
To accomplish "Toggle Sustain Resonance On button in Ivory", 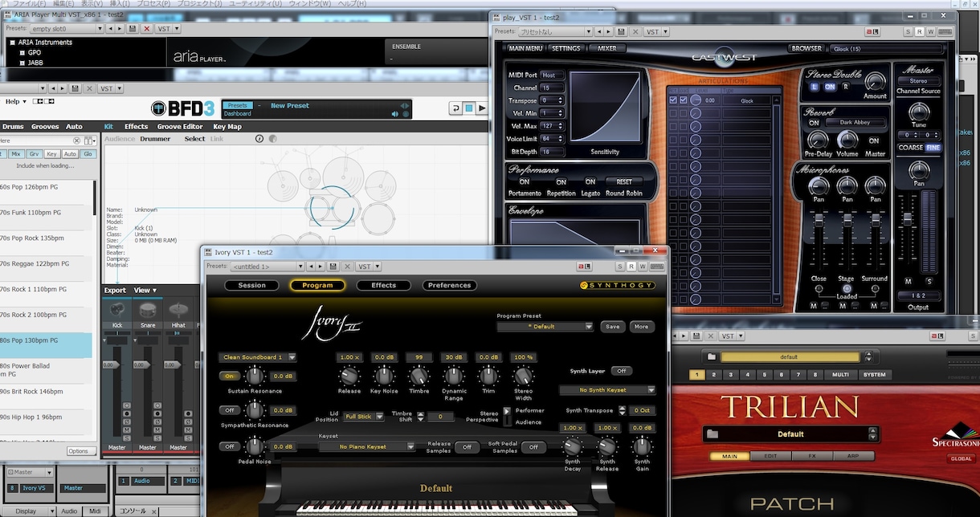I will tap(231, 376).
